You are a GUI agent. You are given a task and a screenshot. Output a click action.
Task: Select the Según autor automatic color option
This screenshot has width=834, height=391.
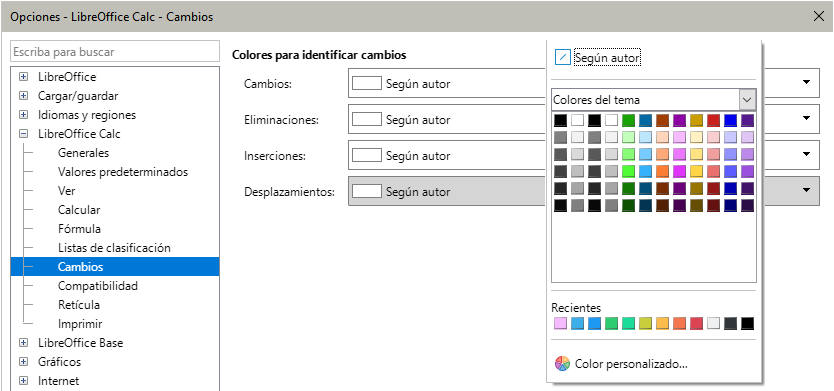598,57
